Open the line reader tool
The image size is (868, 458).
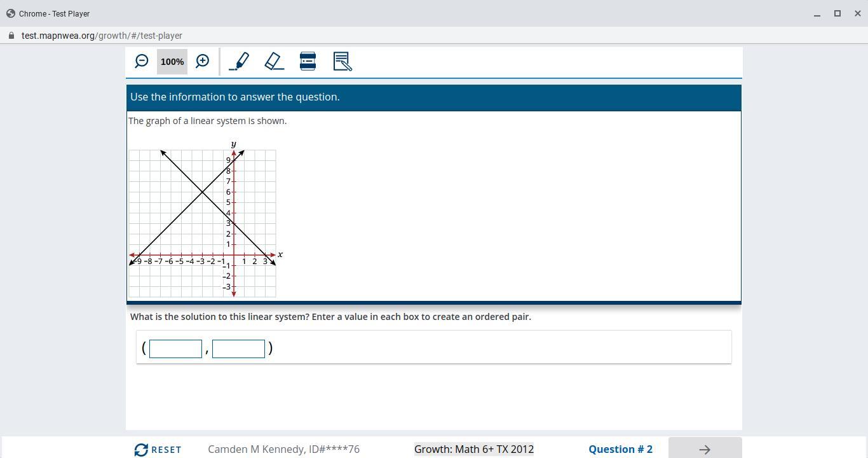tap(308, 61)
